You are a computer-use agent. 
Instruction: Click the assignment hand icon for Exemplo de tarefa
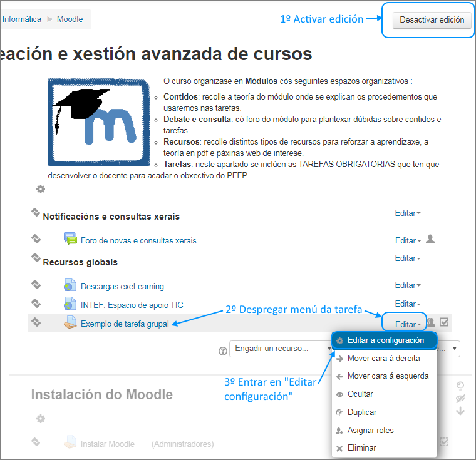pos(70,322)
